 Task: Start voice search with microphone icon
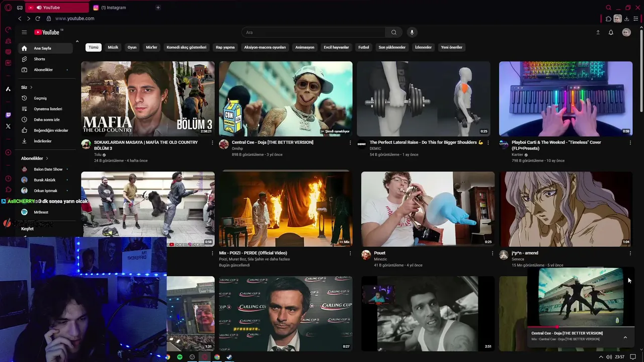click(x=412, y=32)
